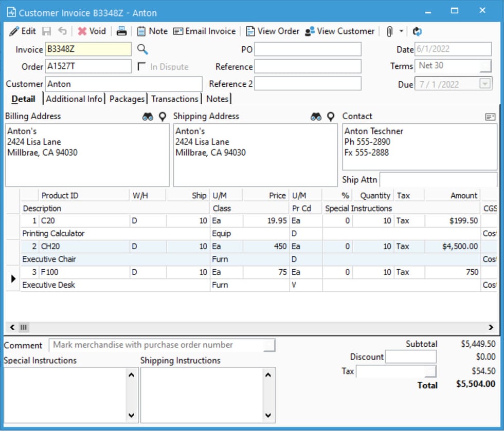
Task: Click map pin icon beside Shipping Address
Action: 331,117
